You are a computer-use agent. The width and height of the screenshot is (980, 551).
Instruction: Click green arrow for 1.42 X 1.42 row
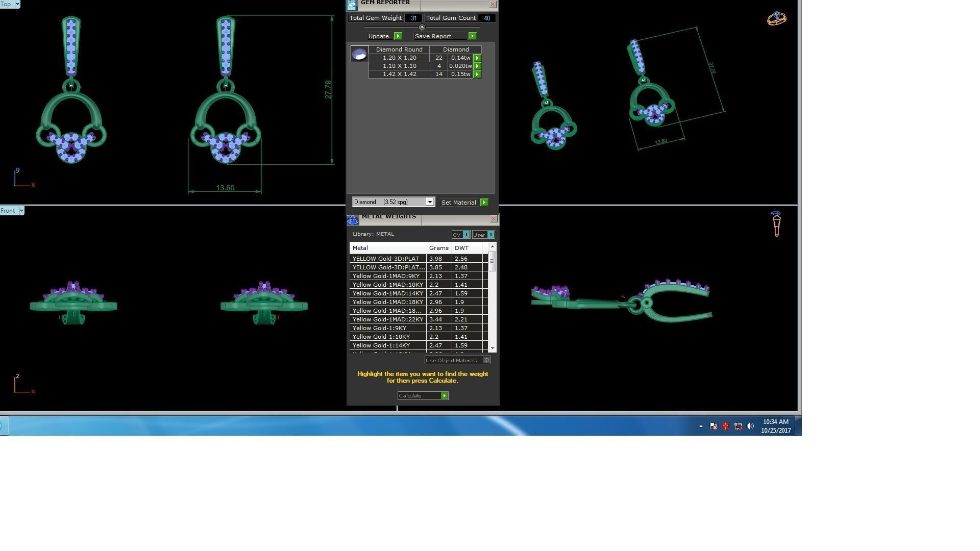point(477,74)
